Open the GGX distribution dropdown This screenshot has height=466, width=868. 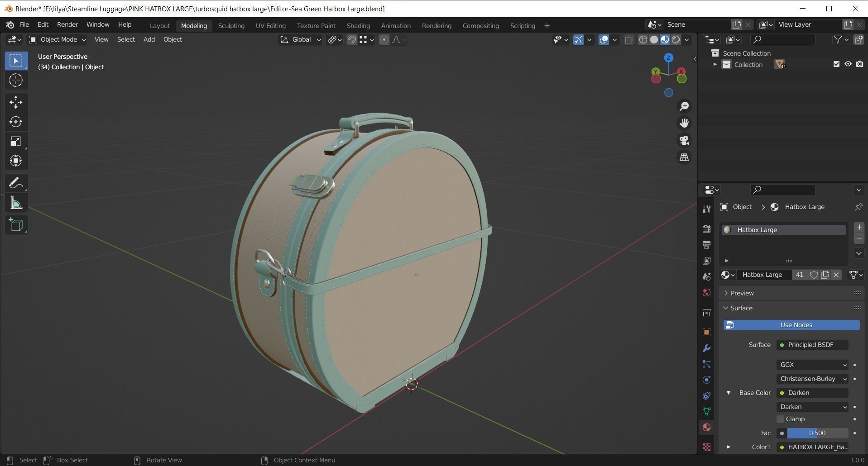812,365
